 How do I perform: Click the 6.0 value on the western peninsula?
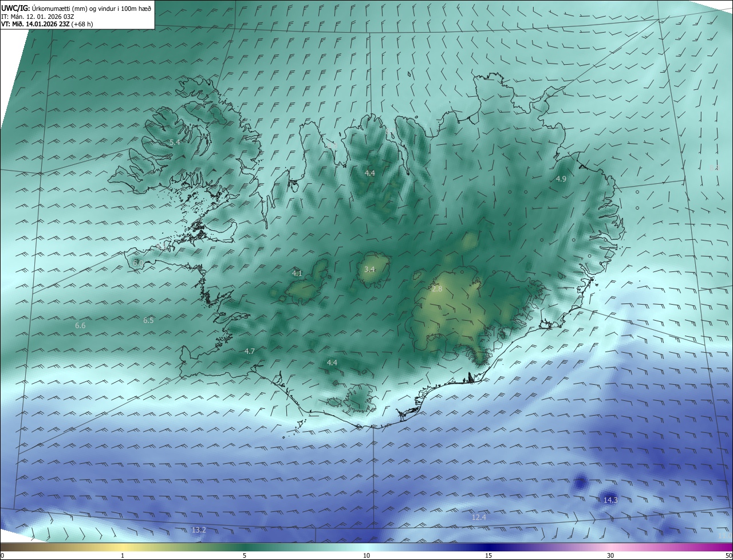[x=138, y=263]
